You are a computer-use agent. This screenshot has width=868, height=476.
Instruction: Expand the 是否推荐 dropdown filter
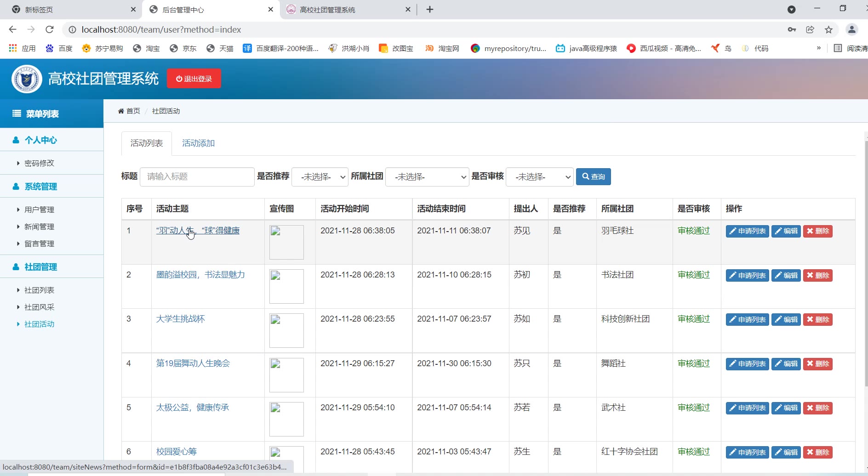pos(320,177)
